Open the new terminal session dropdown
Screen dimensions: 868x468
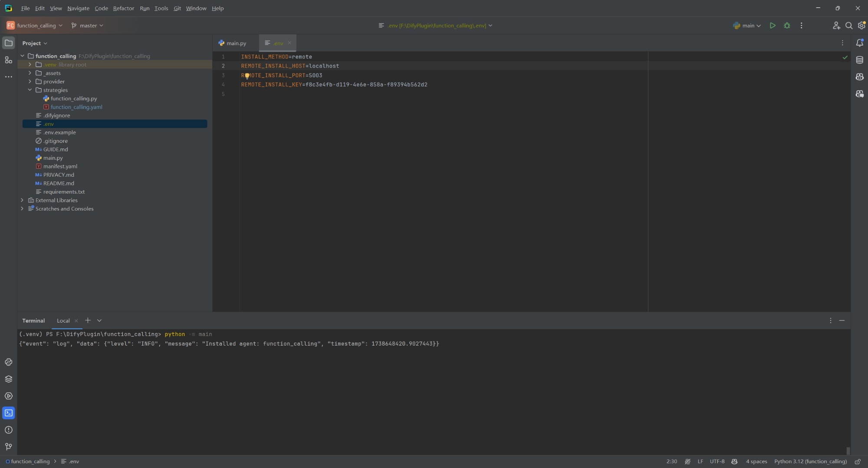99,320
